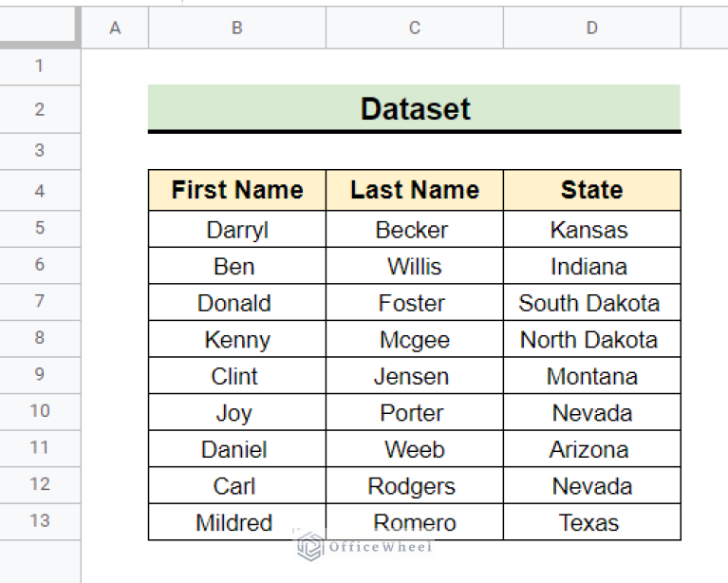Click the select-all corner box
Screen dimensions: 728x583
tap(40, 28)
